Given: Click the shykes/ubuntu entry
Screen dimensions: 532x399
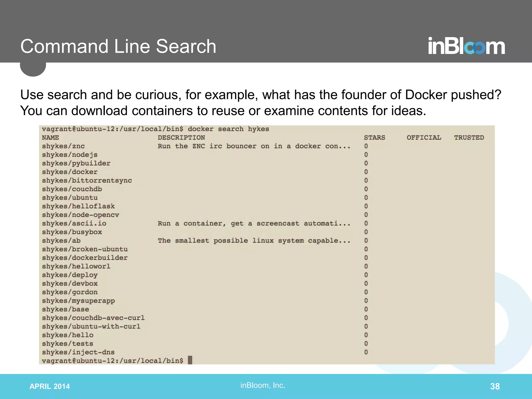Looking at the screenshot, I should (x=70, y=198).
